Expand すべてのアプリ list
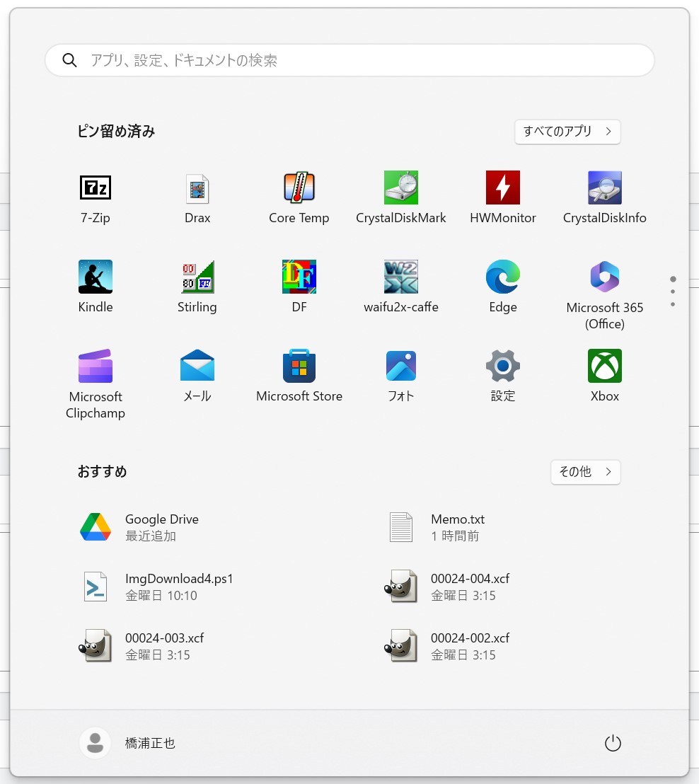This screenshot has height=784, width=699. 567,132
